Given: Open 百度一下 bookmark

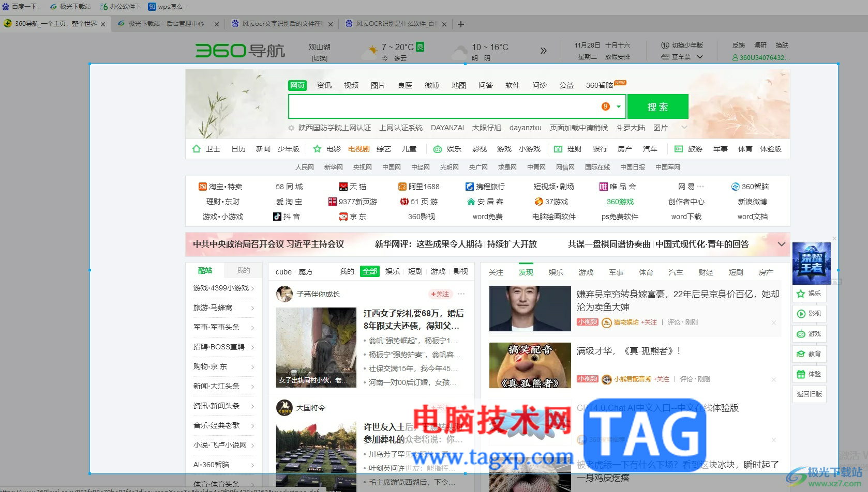Looking at the screenshot, I should tap(21, 6).
